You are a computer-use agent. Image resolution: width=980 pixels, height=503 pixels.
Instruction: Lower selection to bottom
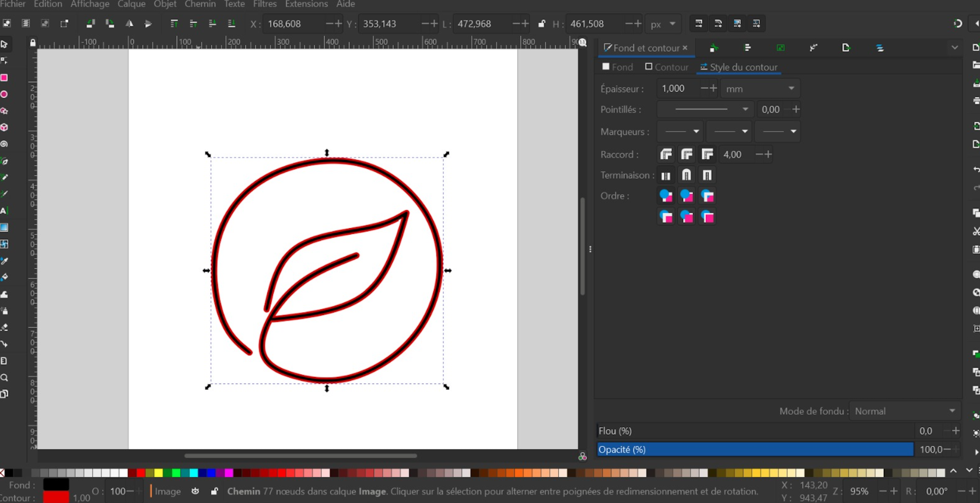[232, 23]
